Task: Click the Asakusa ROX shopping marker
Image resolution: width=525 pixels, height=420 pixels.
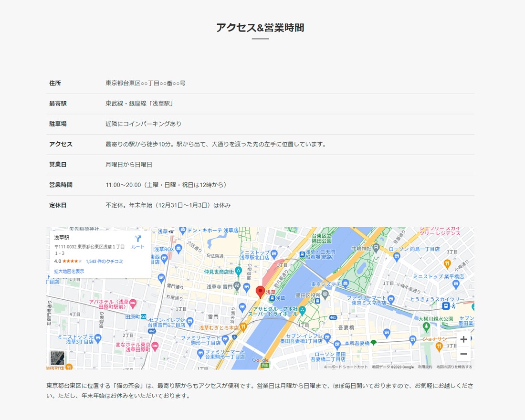Action: [x=178, y=249]
